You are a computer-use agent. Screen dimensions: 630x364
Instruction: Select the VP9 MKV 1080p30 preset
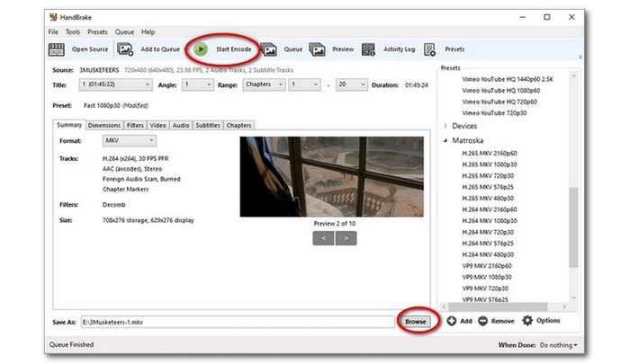pyautogui.click(x=487, y=277)
